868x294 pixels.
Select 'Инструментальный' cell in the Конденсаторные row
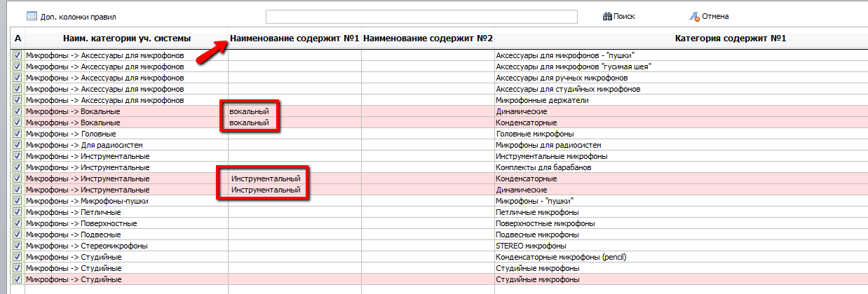pos(294,178)
